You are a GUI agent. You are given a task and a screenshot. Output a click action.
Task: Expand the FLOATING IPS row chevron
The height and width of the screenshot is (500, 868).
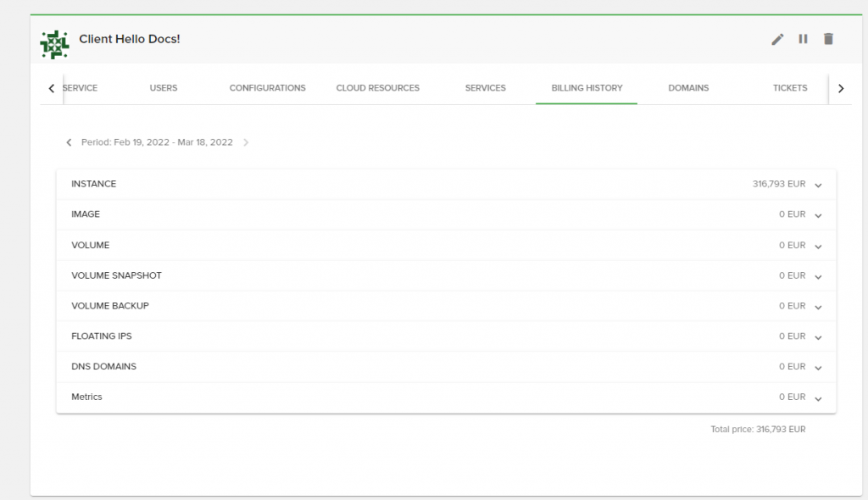pyautogui.click(x=818, y=337)
